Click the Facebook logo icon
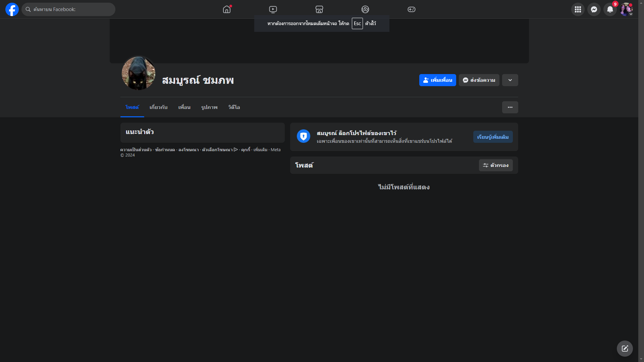 coord(12,9)
